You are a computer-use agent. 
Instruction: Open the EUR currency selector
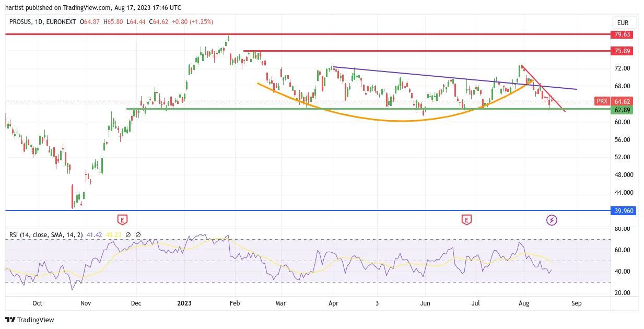tap(623, 23)
